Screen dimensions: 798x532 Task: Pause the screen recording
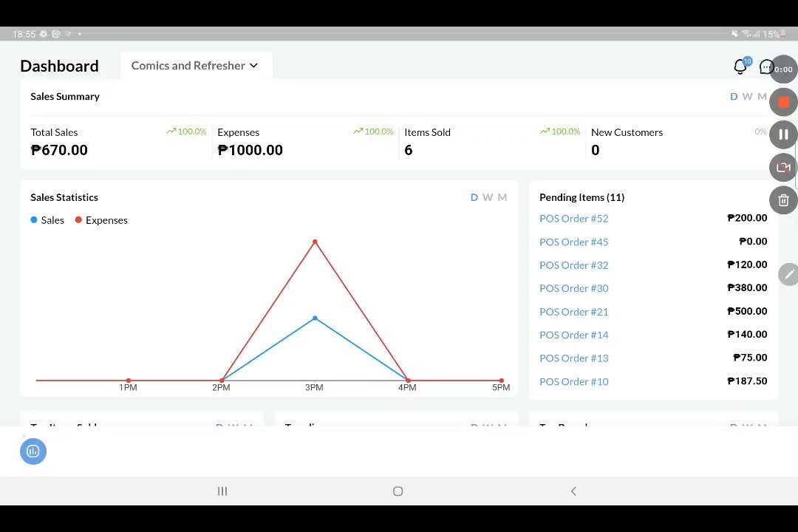(x=783, y=135)
